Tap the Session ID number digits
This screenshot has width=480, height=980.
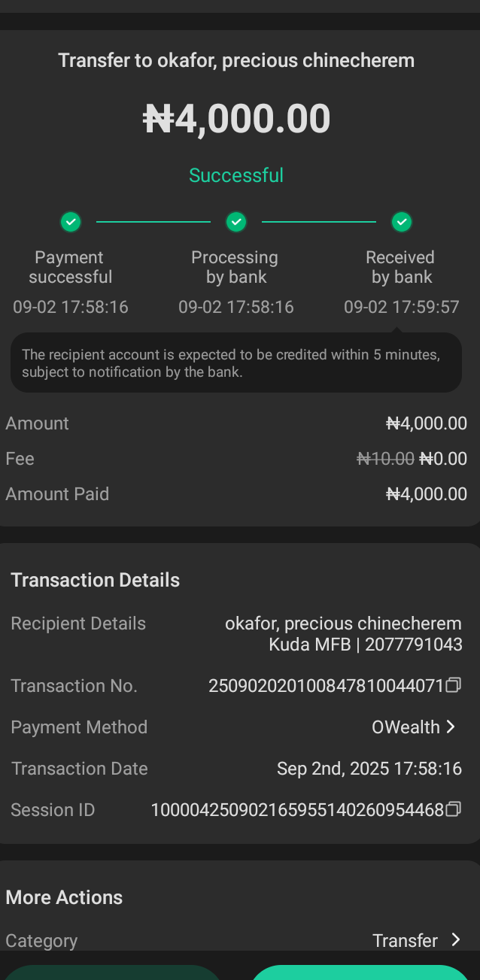coord(297,810)
